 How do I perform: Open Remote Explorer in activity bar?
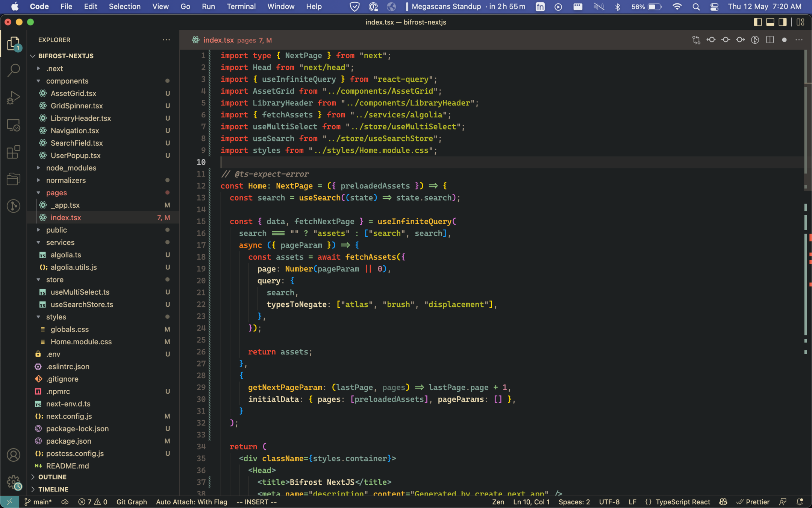(14, 125)
